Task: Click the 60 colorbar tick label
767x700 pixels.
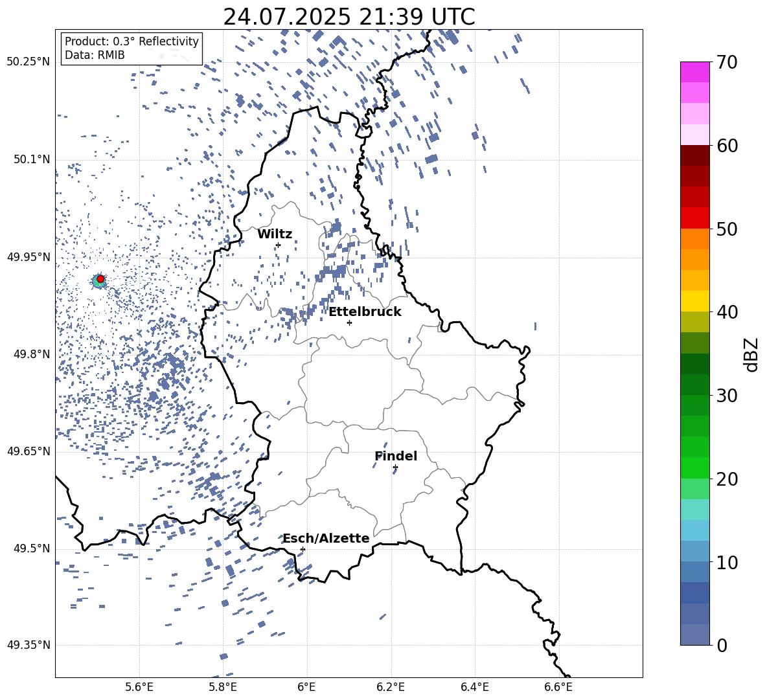Action: pos(727,146)
